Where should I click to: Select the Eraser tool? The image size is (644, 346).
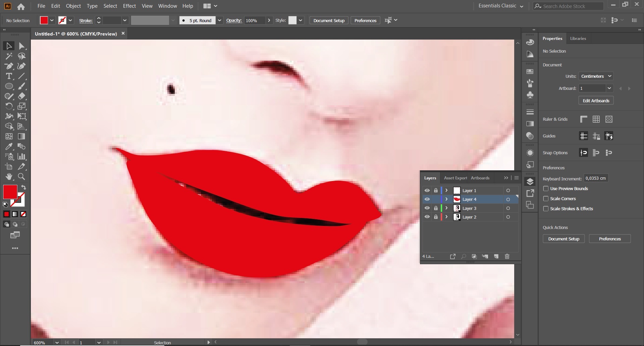tap(22, 96)
